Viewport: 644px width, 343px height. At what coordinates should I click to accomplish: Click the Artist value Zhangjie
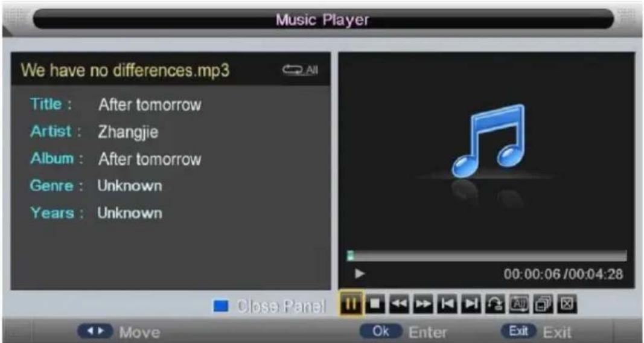click(x=128, y=132)
